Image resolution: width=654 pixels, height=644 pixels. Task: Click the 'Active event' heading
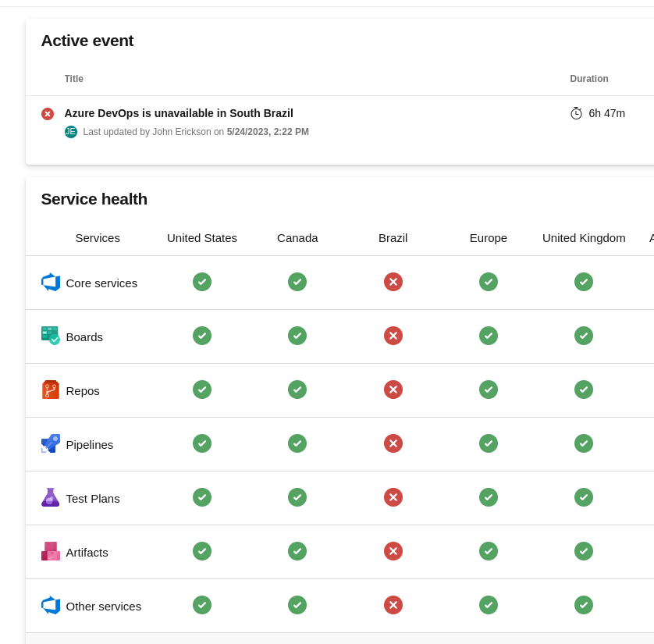point(87,41)
